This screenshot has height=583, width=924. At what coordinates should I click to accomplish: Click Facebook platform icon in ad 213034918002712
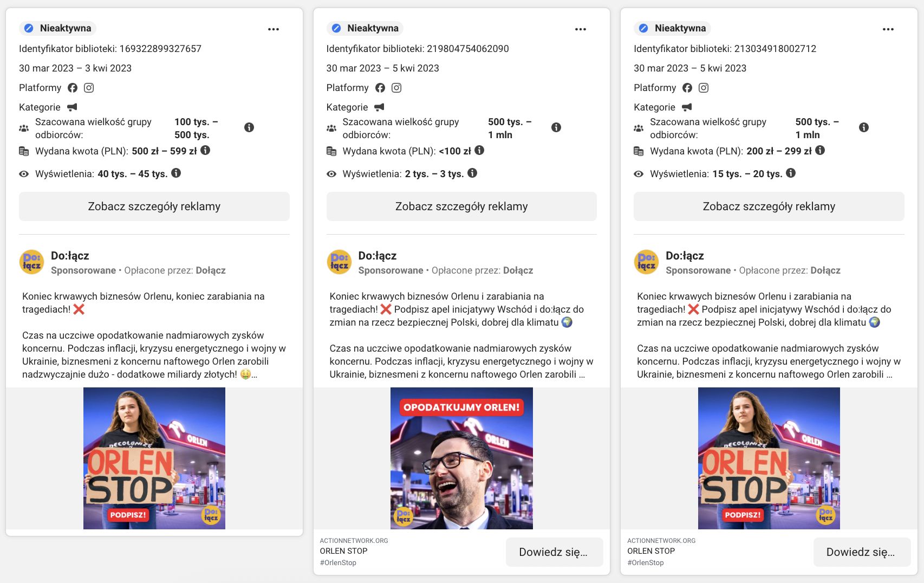tap(687, 88)
